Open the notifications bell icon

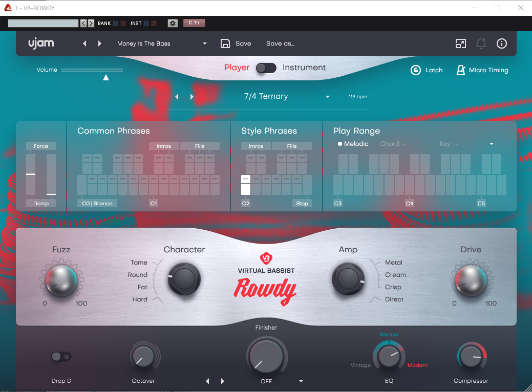(481, 43)
